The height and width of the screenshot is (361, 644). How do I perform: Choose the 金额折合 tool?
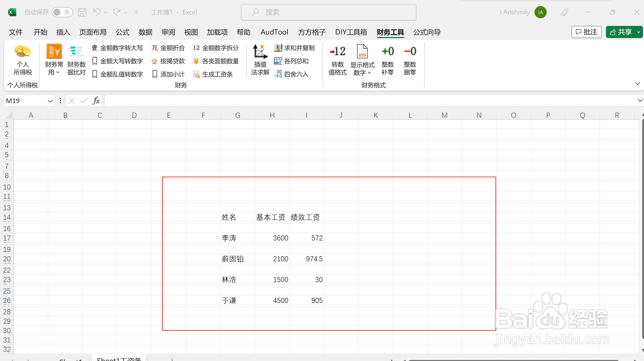coord(168,48)
